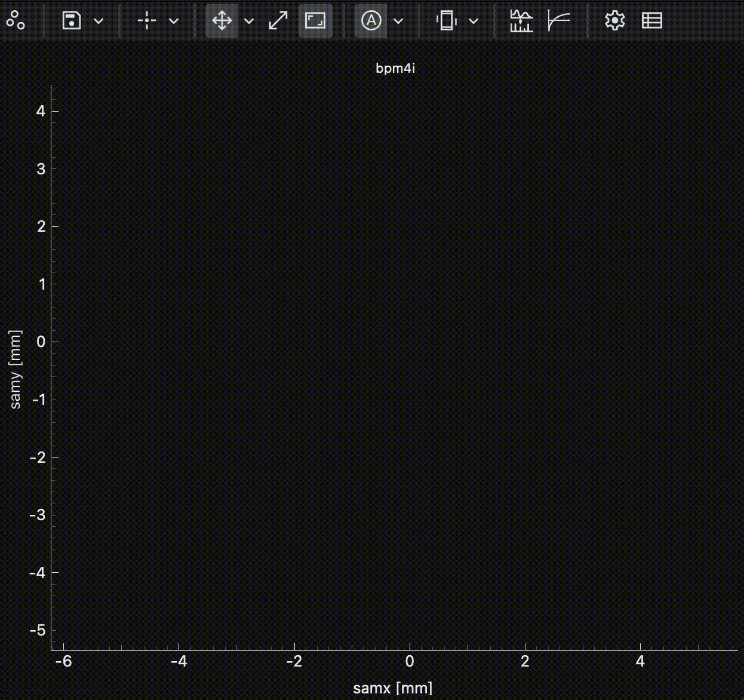Click the 'samy [mm]' y-axis label
744x700 pixels.
16,369
